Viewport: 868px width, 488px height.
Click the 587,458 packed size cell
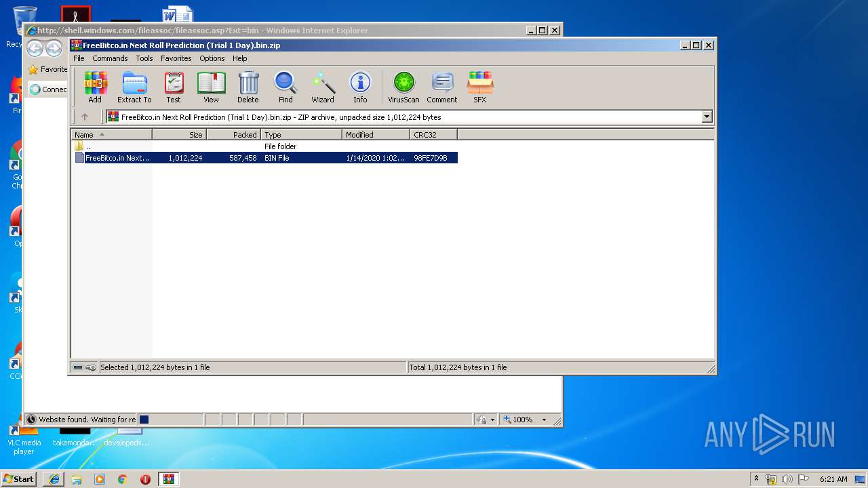click(x=243, y=158)
